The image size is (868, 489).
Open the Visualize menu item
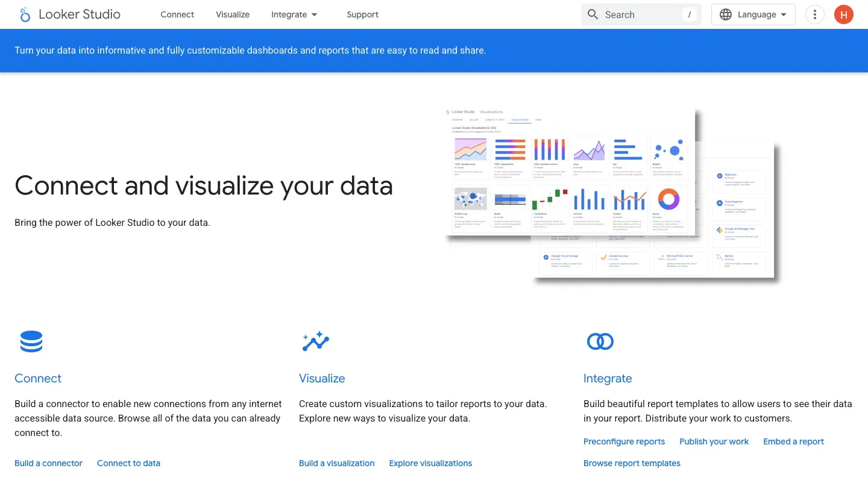233,14
